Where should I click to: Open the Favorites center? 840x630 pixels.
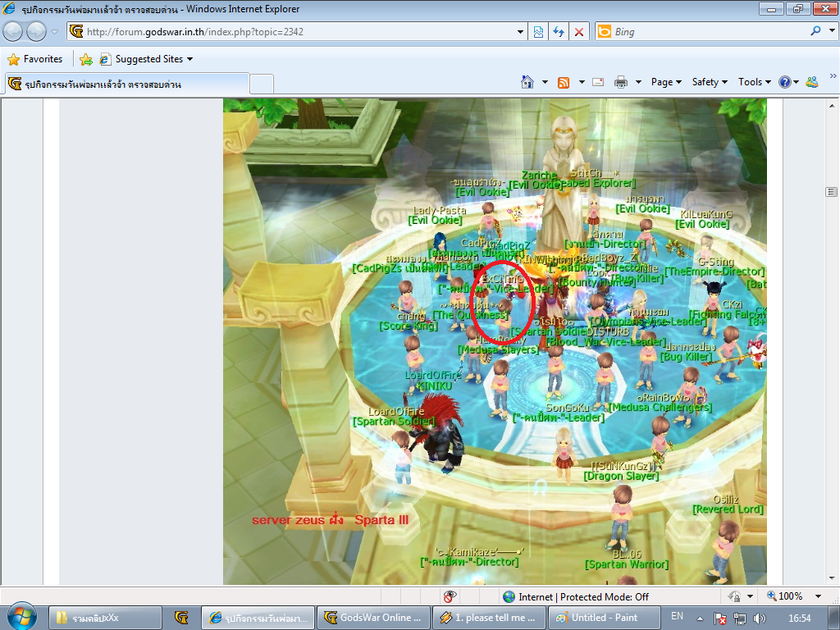click(x=35, y=59)
